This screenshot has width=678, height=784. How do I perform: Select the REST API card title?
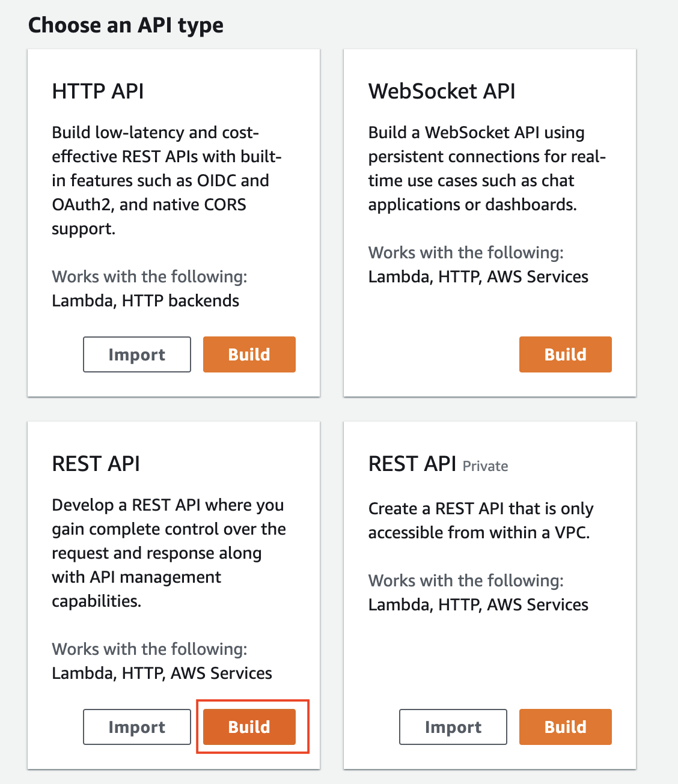pos(96,463)
